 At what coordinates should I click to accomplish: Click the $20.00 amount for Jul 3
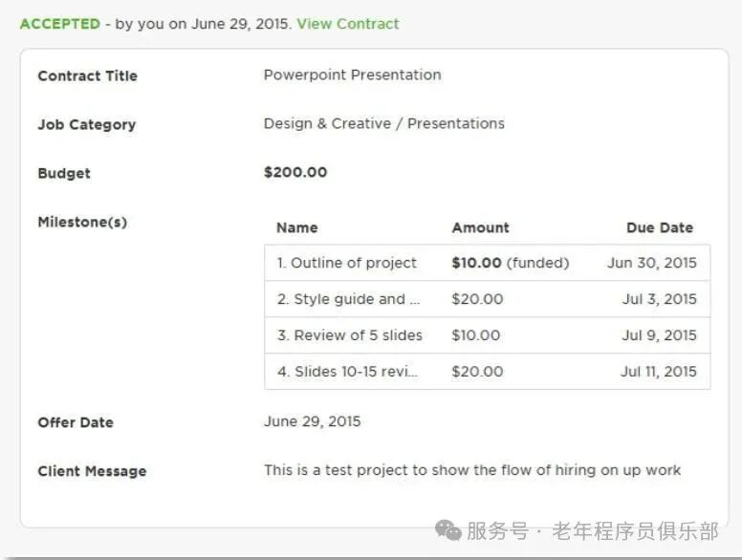[x=477, y=299]
